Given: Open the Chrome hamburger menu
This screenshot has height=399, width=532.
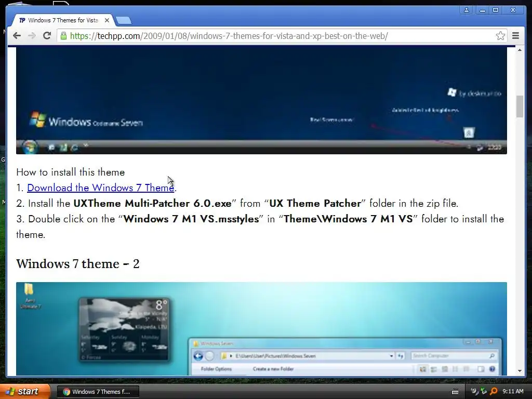Looking at the screenshot, I should point(515,36).
